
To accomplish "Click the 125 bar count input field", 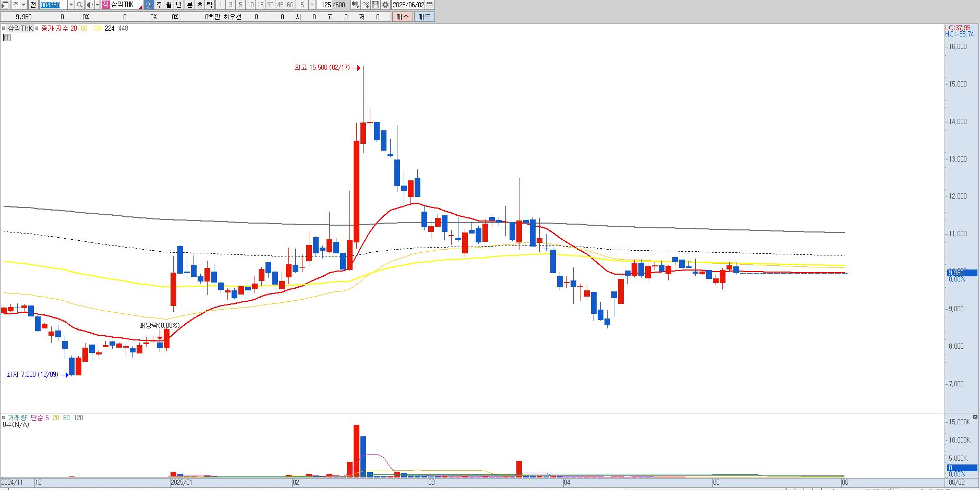I will click(x=325, y=5).
